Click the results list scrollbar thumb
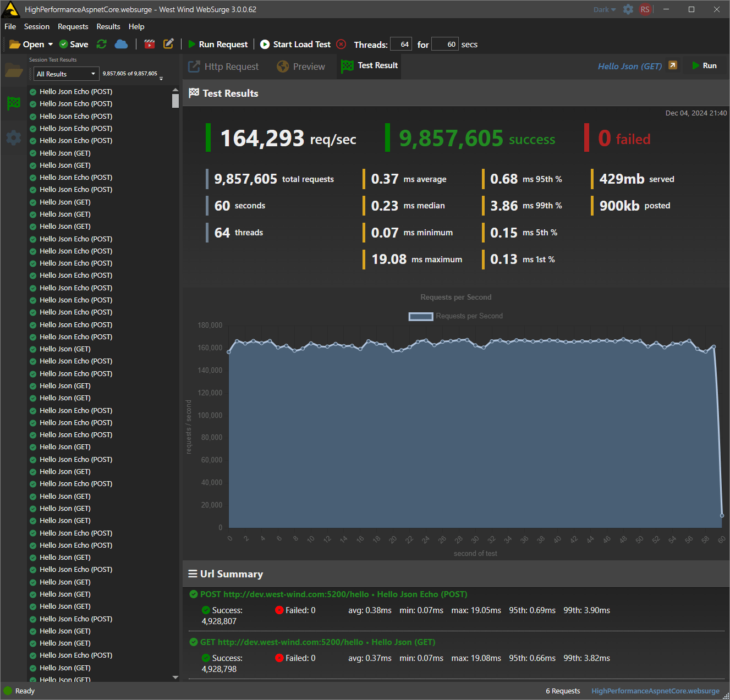Image resolution: width=730 pixels, height=700 pixels. click(175, 101)
